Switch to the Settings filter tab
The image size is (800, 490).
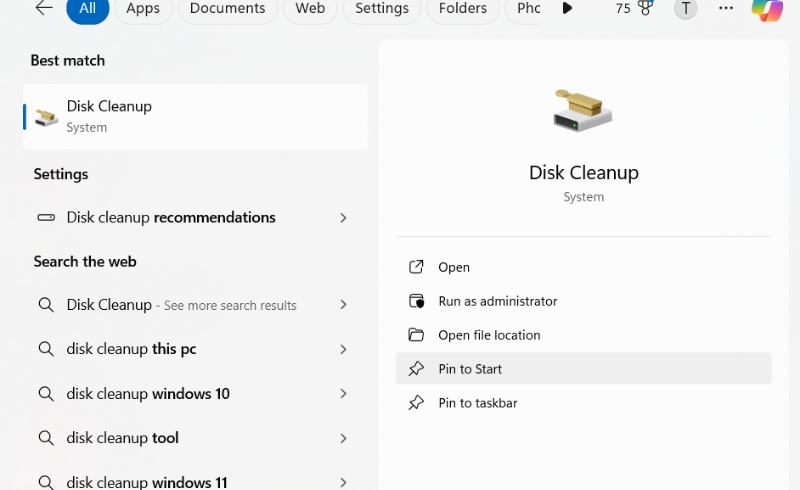(382, 9)
